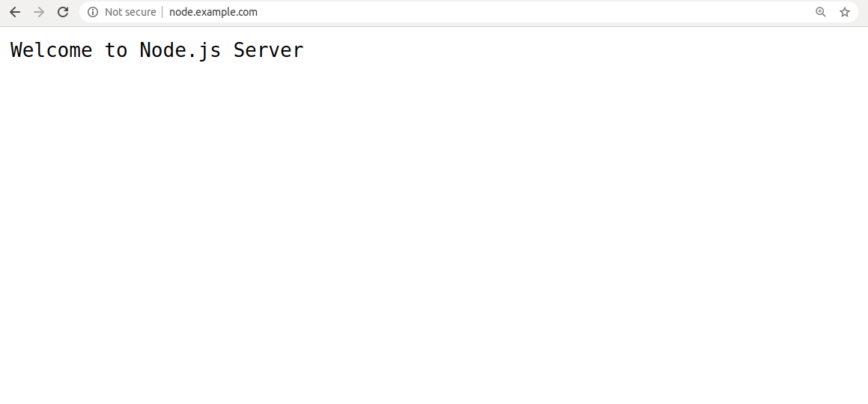Click the word "Server" on the page
Screen dimensions: 868x404
pyautogui.click(x=268, y=50)
